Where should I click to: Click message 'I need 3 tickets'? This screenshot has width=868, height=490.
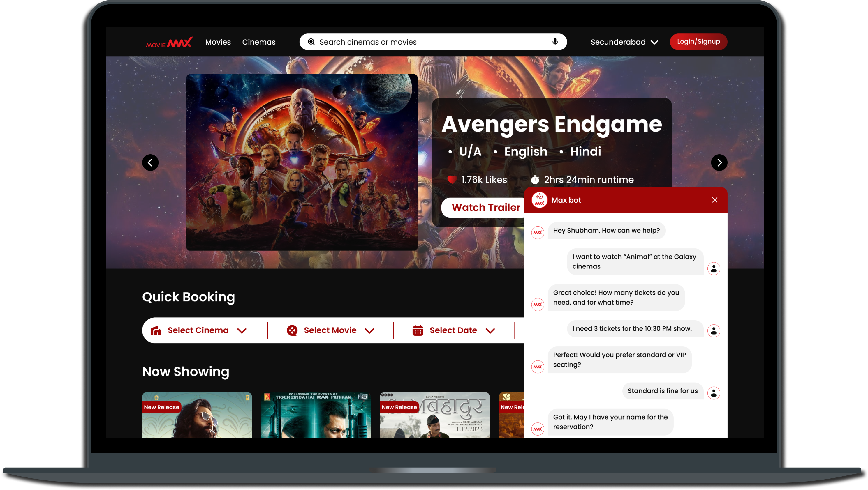click(x=635, y=328)
